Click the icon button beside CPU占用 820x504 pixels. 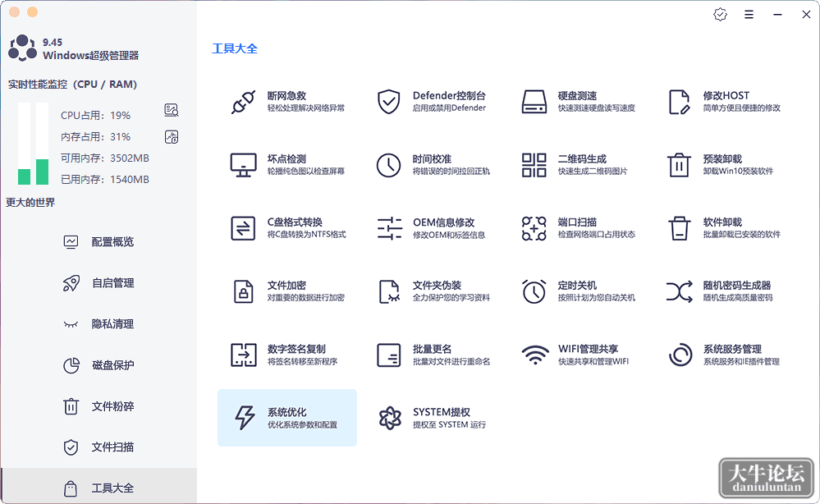pyautogui.click(x=172, y=110)
